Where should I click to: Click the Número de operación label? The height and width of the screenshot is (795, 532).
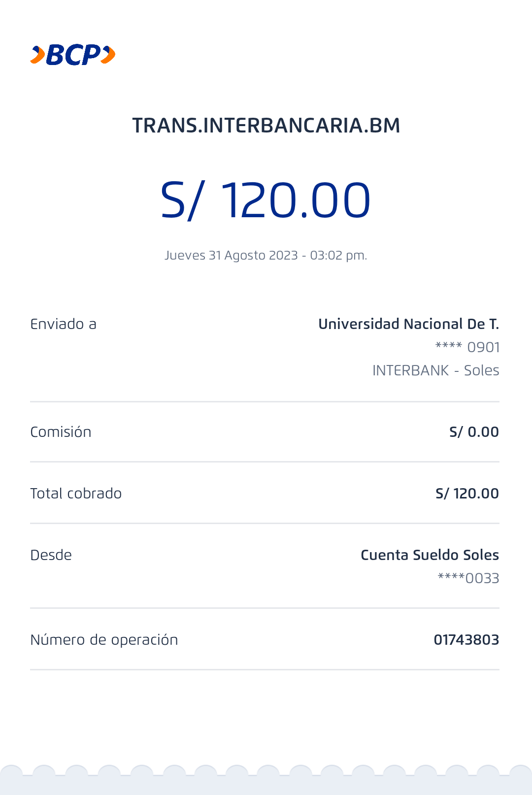coord(104,640)
